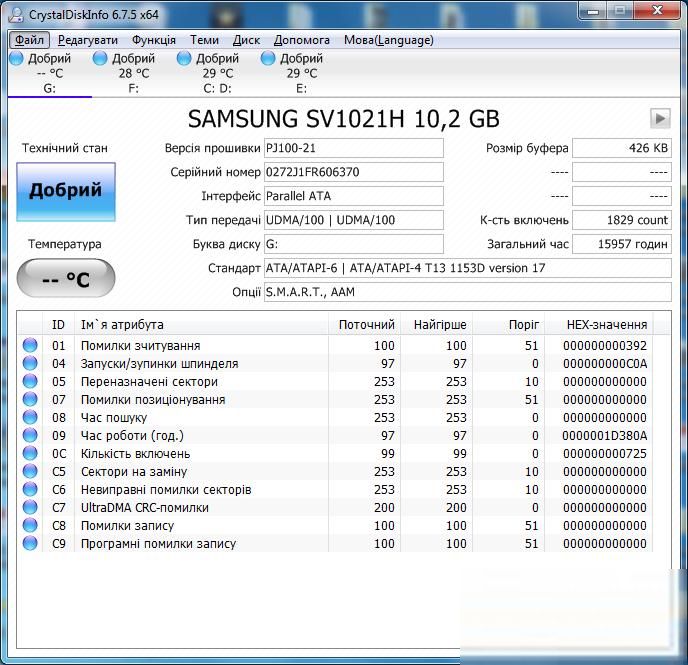Click the ID column header
The height and width of the screenshot is (665, 688).
click(58, 325)
